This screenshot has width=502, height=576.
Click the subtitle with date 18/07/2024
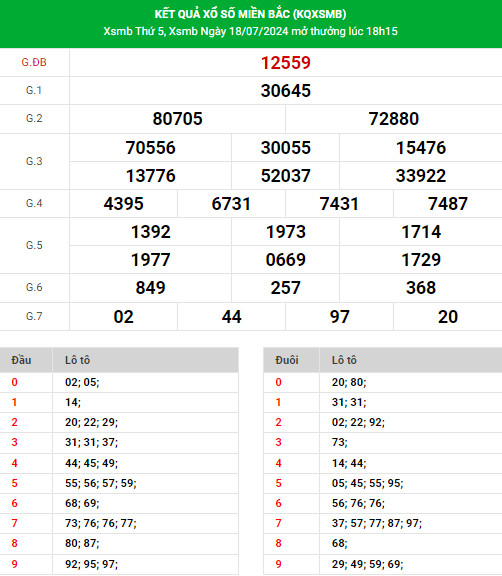click(x=250, y=31)
